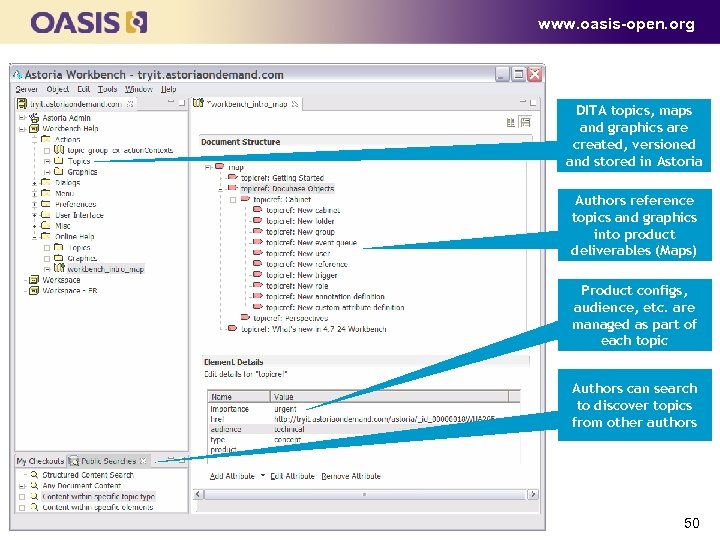Select topicref: Perspectives
The image size is (720, 540).
[291, 318]
